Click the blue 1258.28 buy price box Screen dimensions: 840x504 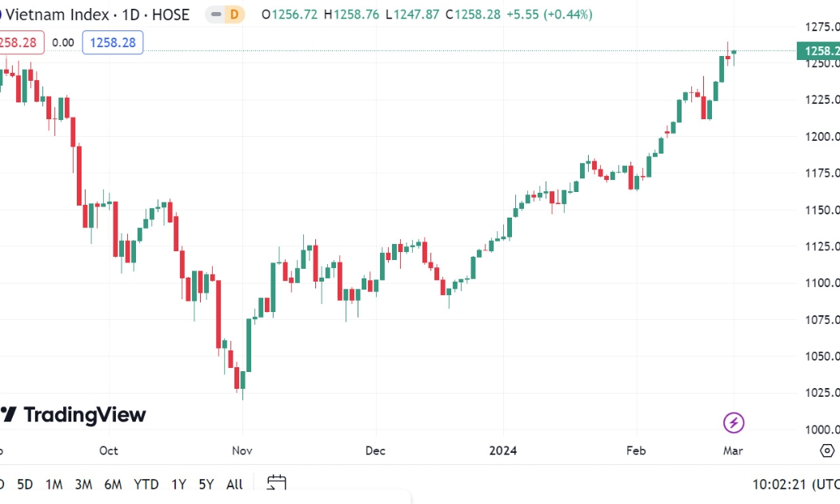(x=113, y=42)
